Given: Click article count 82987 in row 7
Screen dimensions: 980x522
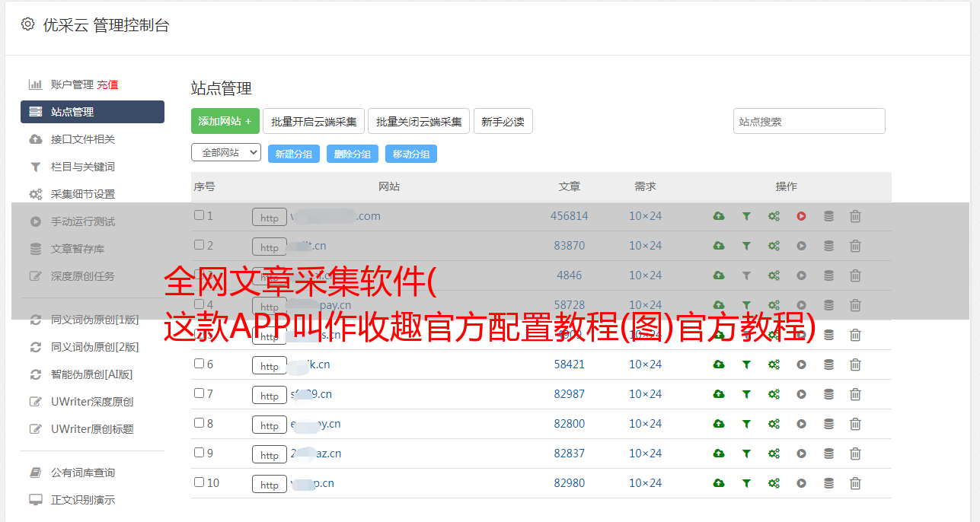Looking at the screenshot, I should (570, 394).
